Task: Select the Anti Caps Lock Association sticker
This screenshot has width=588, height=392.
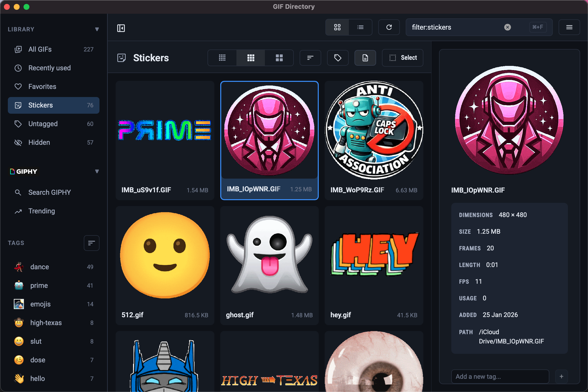Action: coord(374,140)
